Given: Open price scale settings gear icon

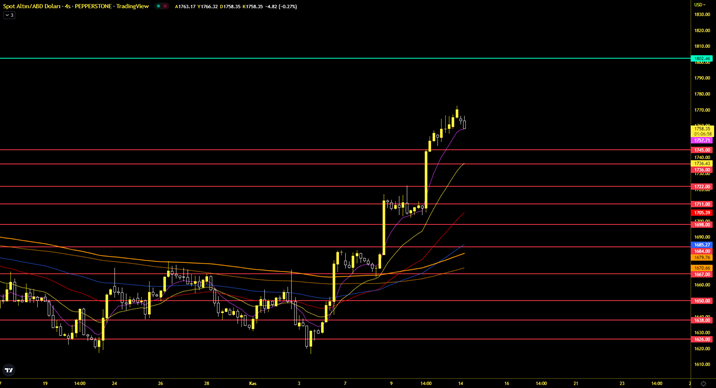Looking at the screenshot, I should tap(703, 383).
